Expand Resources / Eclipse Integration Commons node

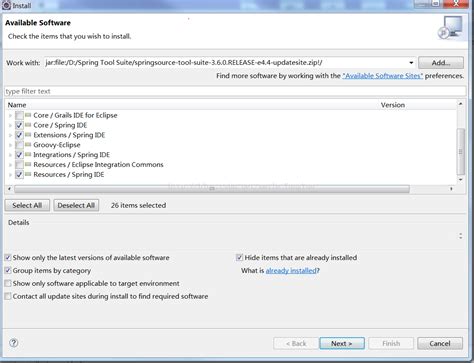(10, 165)
